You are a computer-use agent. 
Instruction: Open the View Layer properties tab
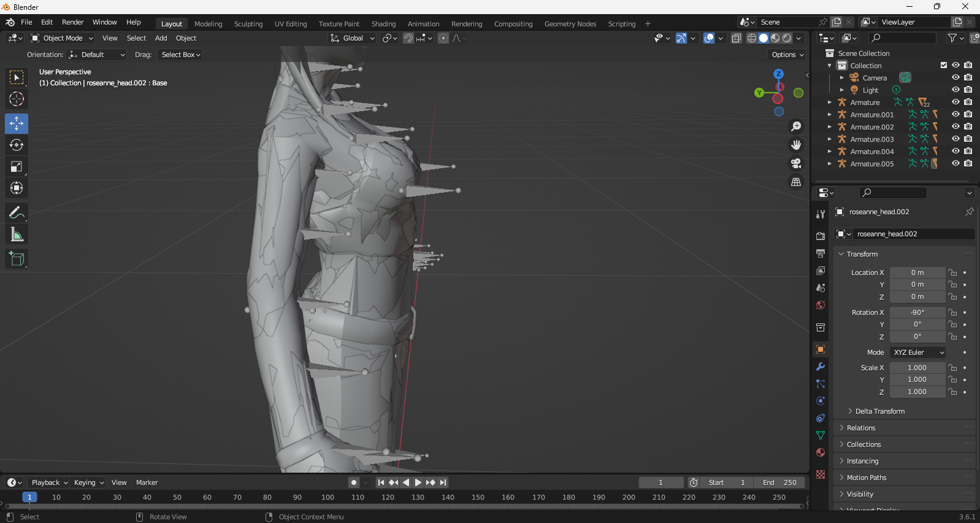click(x=821, y=270)
